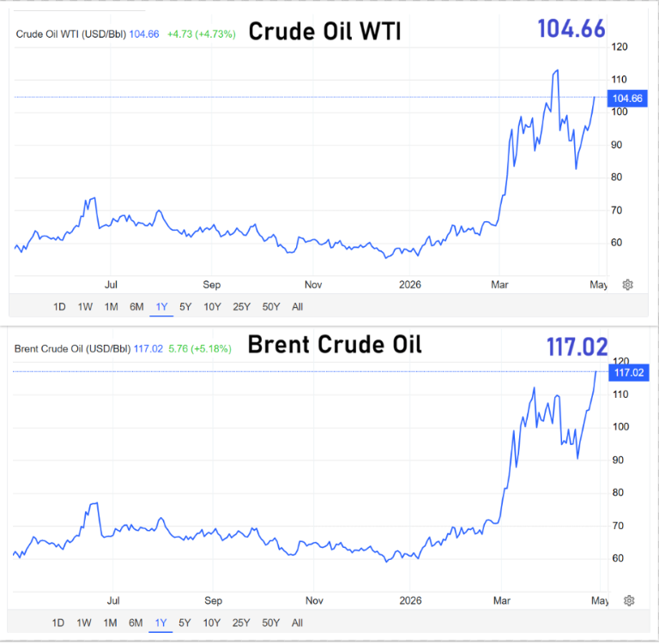The height and width of the screenshot is (644, 659).
Task: Select 25Y range on WTI chart
Action: [241, 306]
